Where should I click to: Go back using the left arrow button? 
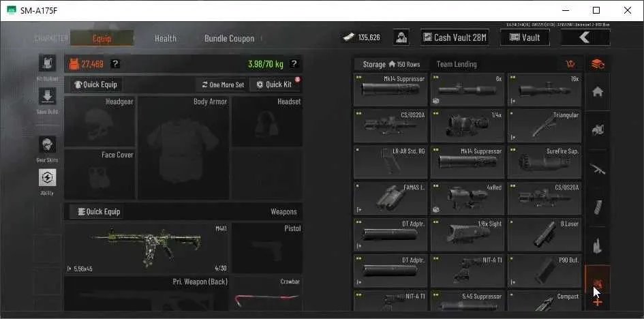pos(585,37)
